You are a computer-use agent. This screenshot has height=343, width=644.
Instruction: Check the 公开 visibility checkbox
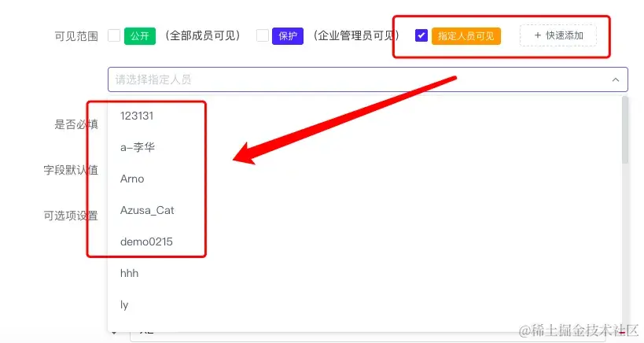pos(114,35)
